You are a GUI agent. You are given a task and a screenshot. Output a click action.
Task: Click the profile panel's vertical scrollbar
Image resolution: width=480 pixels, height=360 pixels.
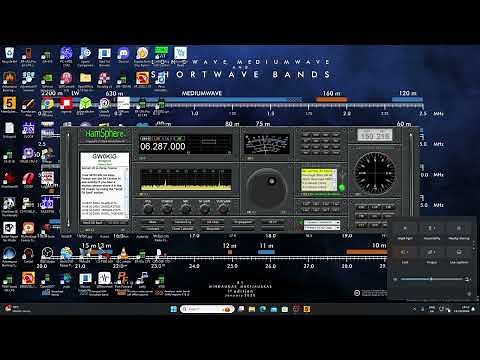click(x=126, y=193)
